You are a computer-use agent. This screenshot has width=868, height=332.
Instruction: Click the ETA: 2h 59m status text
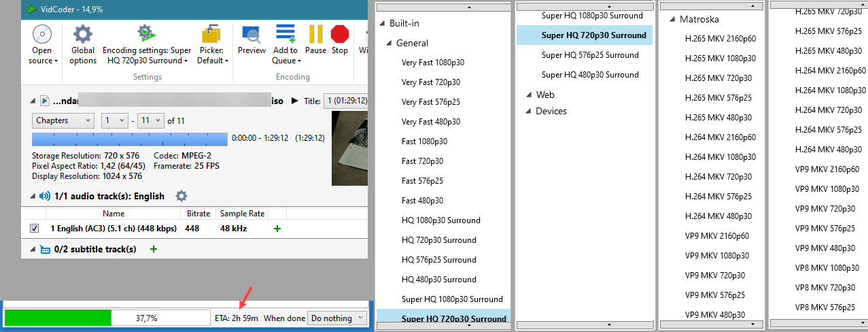[235, 318]
